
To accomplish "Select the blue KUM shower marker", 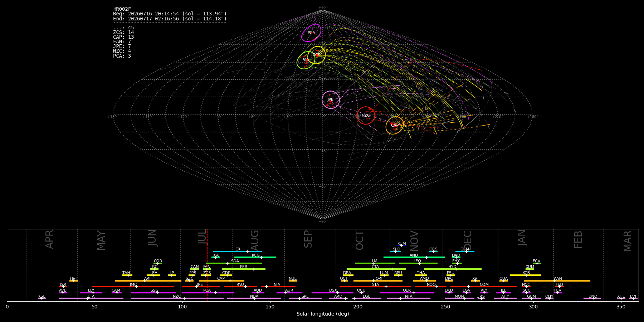I will 402,245.
